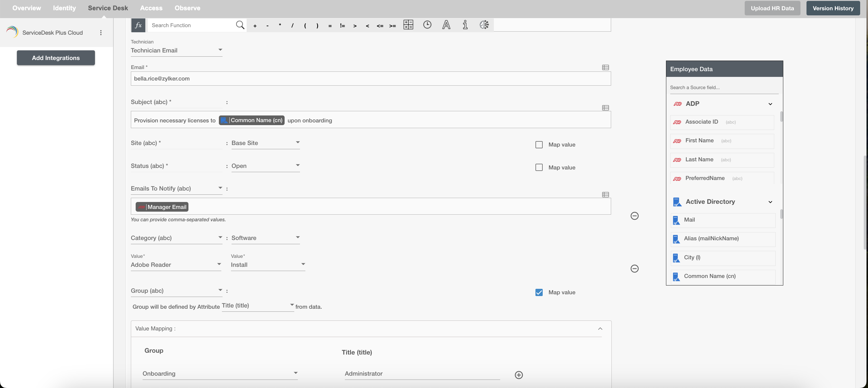Insert the less-than operator
The image size is (868, 388).
(x=367, y=26)
